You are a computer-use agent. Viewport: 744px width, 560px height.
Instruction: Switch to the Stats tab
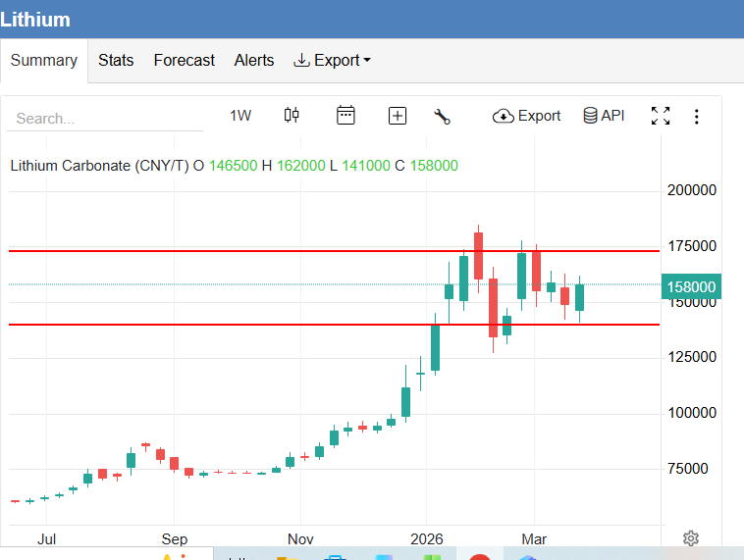click(x=116, y=61)
